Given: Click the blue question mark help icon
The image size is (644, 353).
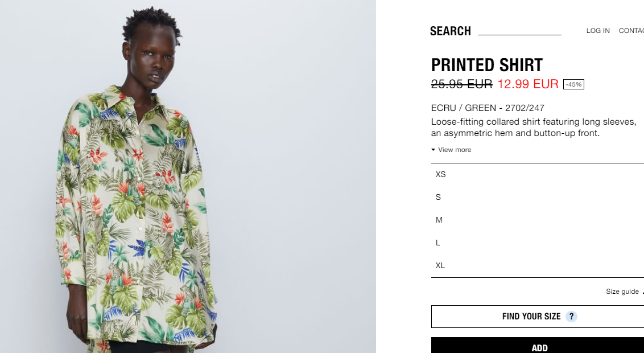Looking at the screenshot, I should [571, 317].
